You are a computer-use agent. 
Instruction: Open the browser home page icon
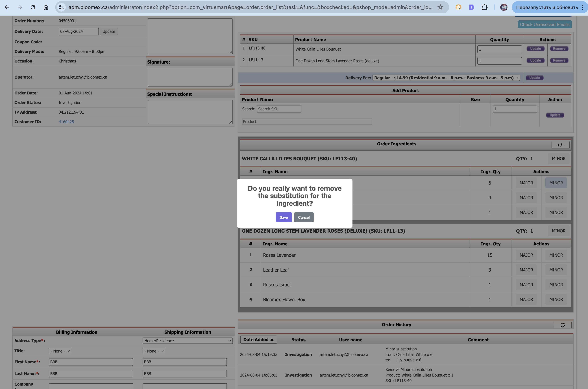tap(46, 7)
